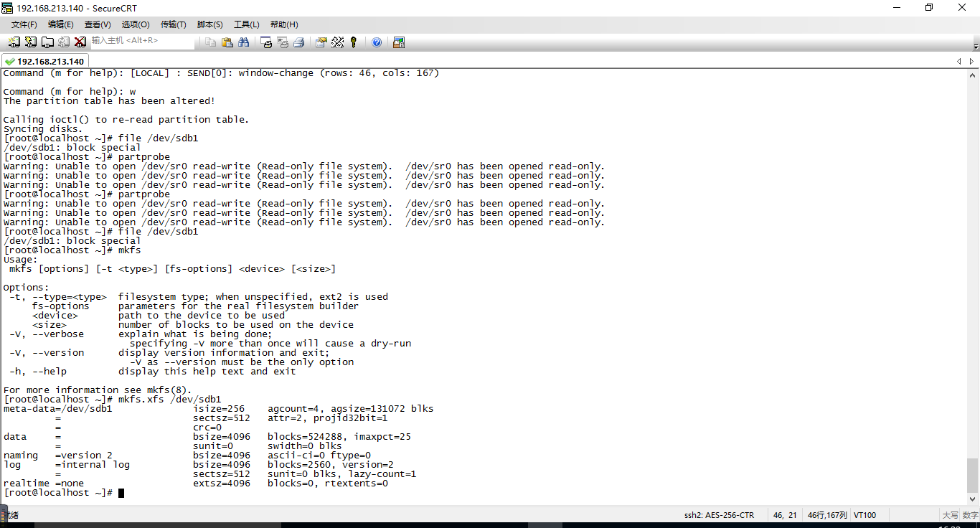
Task: Click the Print Screen toolbar icon
Action: point(266,42)
